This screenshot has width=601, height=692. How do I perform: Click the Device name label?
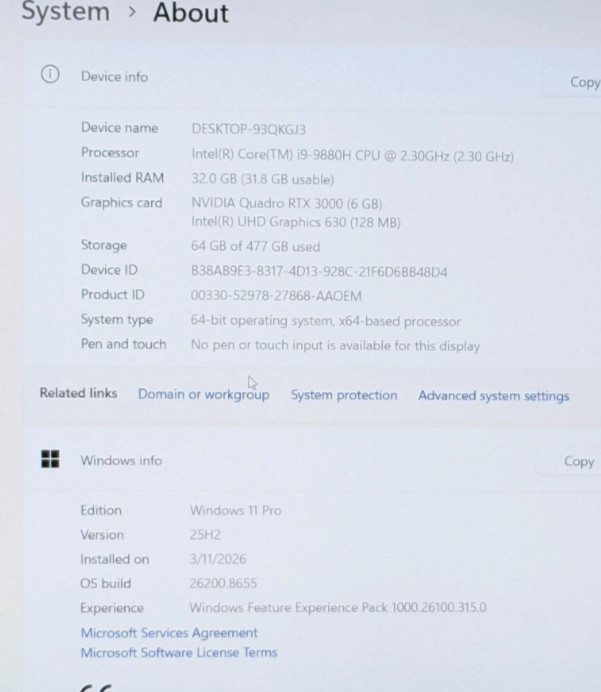pyautogui.click(x=119, y=128)
